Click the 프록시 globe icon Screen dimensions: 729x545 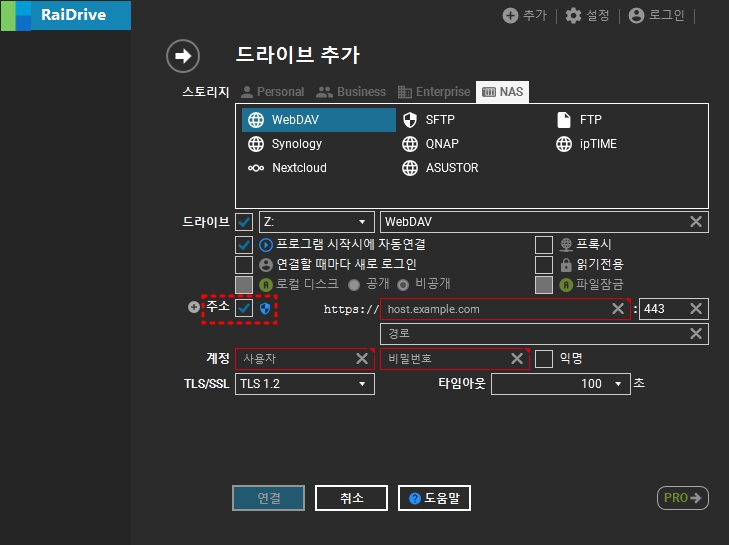[x=566, y=245]
